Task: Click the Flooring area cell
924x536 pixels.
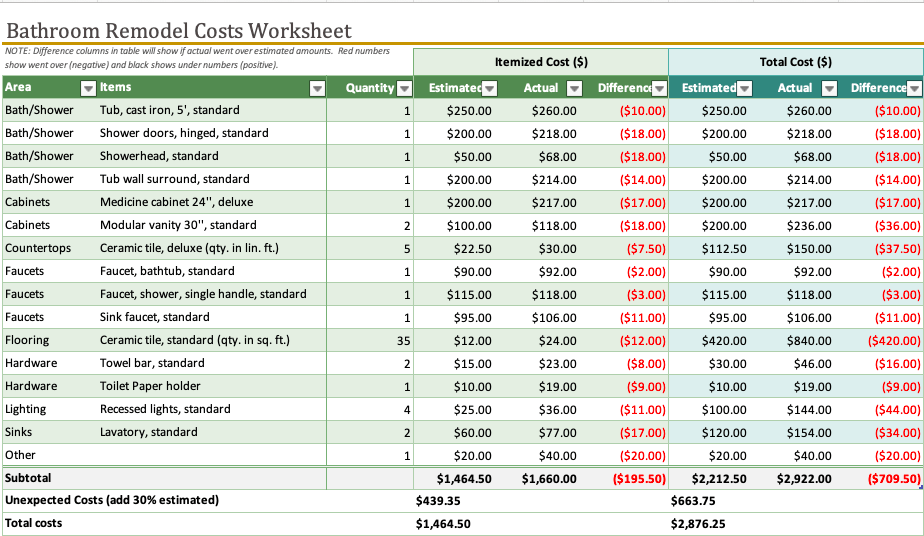Action: tap(50, 340)
